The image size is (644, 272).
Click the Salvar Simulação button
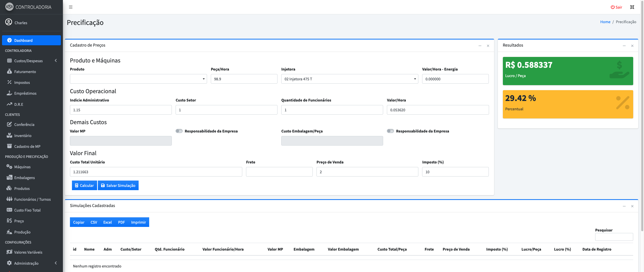tap(118, 185)
